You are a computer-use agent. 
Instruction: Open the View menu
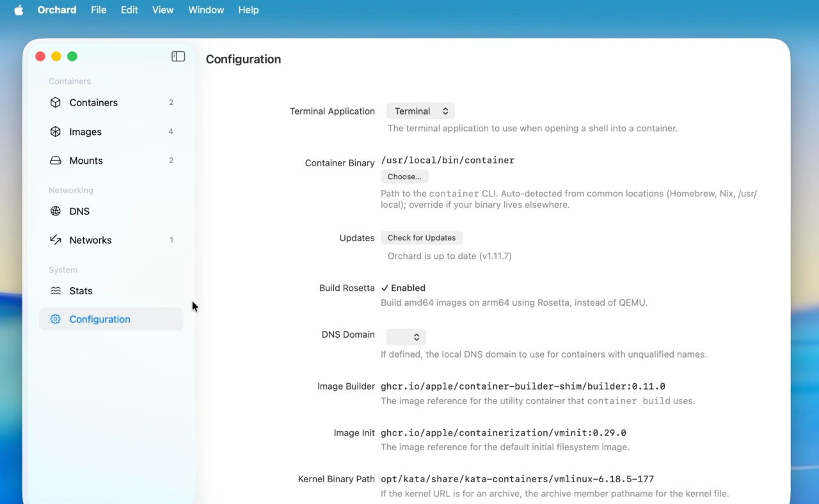point(163,10)
